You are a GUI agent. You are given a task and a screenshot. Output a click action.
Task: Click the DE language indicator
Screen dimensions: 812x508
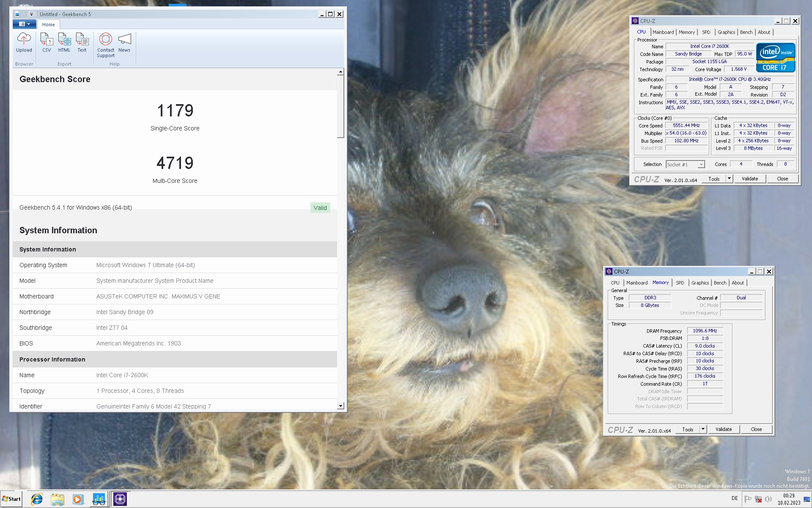(735, 498)
